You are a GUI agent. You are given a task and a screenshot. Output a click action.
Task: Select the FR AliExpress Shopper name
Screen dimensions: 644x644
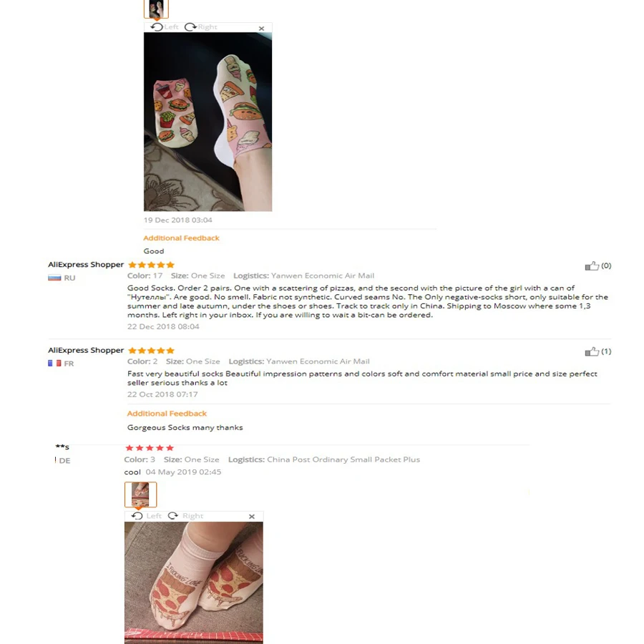click(x=86, y=351)
